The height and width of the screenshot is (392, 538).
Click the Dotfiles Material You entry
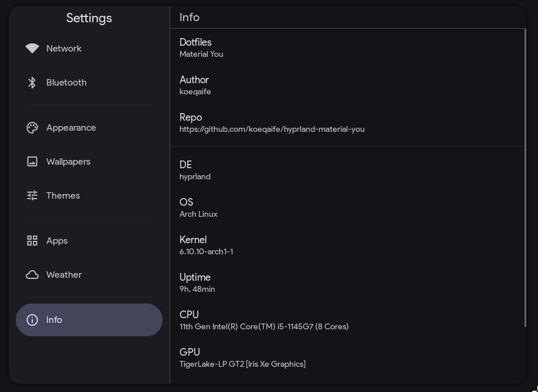click(201, 47)
